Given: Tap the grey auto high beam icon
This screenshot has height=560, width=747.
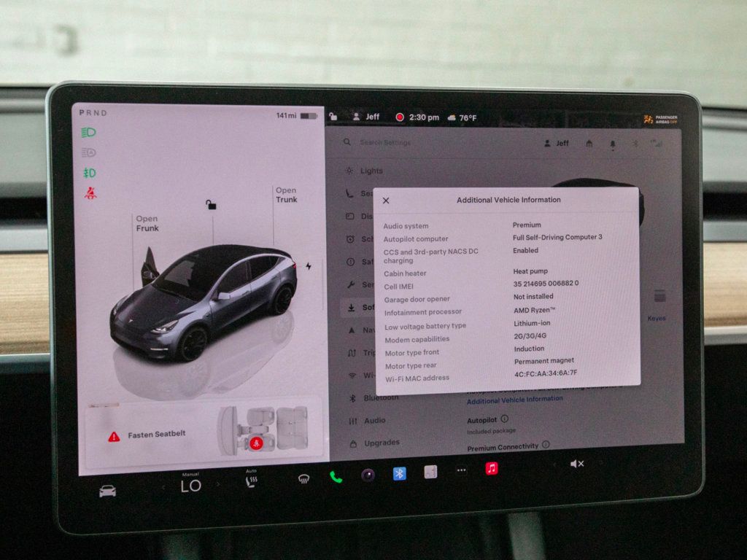Looking at the screenshot, I should point(88,152).
